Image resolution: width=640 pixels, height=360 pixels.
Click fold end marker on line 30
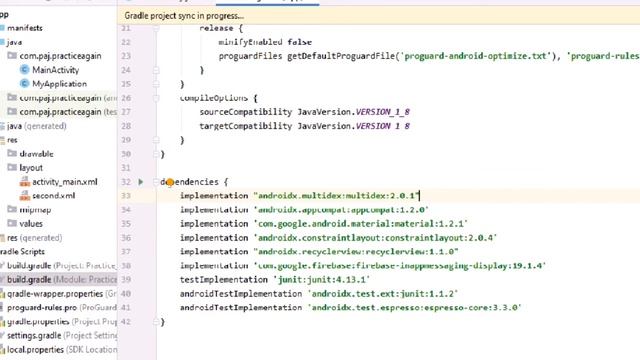(156, 154)
